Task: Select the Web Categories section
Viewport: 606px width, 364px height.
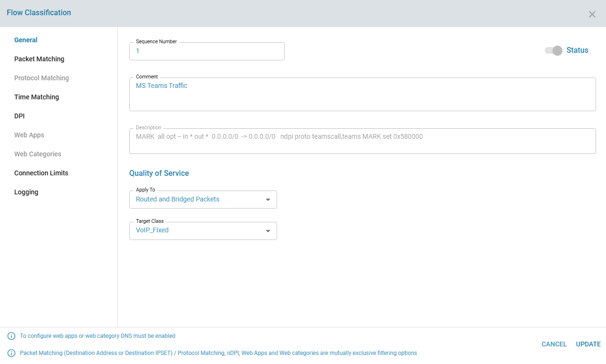Action: tap(38, 153)
